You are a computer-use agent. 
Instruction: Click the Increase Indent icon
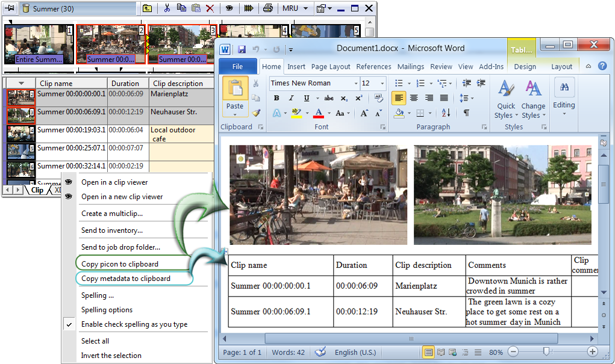481,83
